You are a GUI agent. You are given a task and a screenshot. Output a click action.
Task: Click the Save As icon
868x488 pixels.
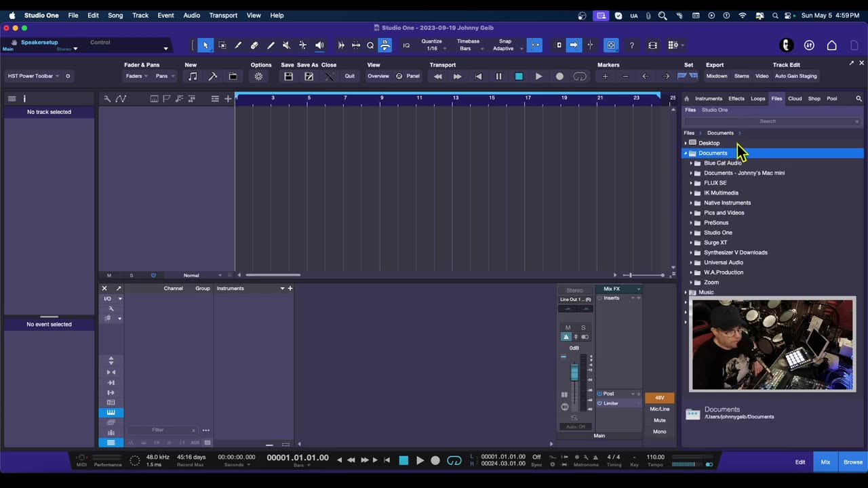coord(309,76)
